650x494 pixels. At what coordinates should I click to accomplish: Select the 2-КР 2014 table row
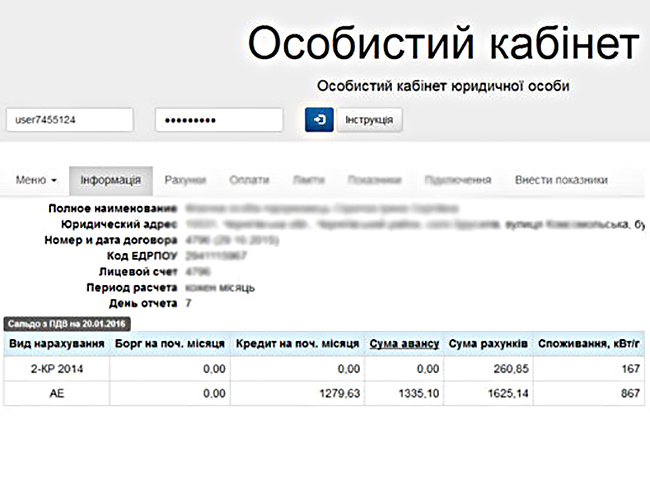[x=57, y=369]
